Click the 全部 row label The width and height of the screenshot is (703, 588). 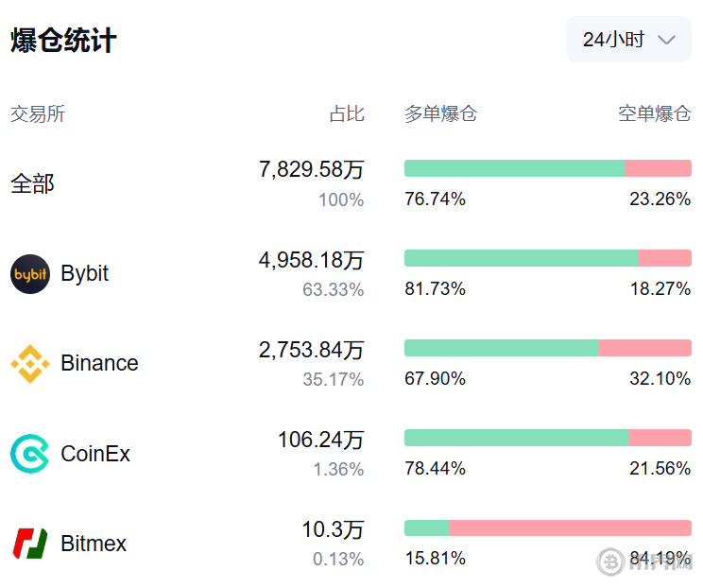coord(33,183)
